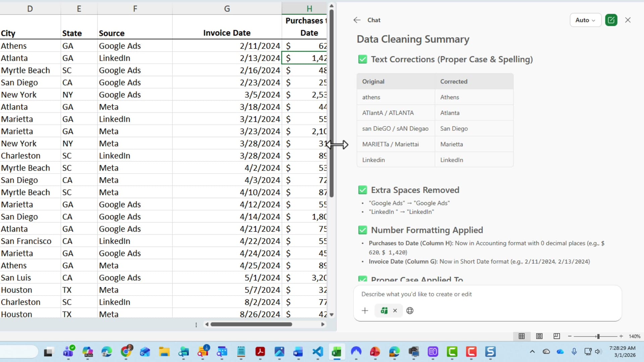The image size is (644, 362).
Task: Close the Chat panel
Action: [x=628, y=20]
